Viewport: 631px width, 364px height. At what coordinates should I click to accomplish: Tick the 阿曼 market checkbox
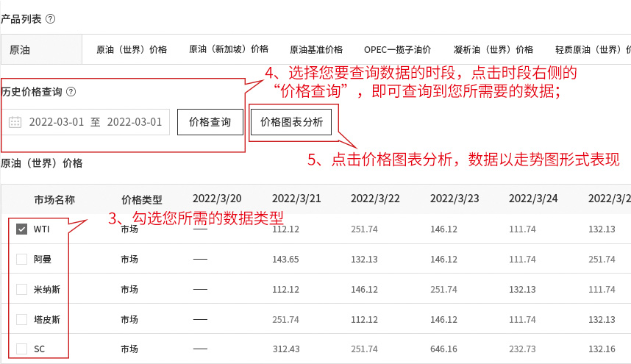tap(21, 259)
